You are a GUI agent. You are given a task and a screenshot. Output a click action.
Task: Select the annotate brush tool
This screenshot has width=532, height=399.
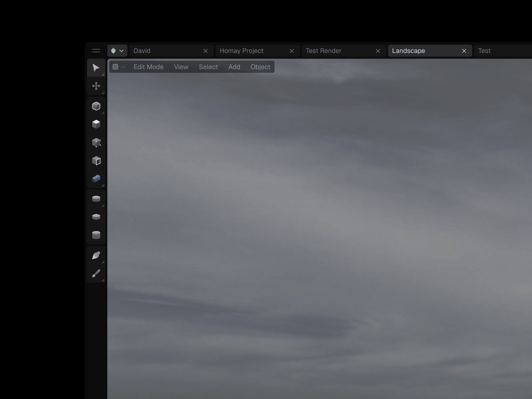click(x=96, y=274)
